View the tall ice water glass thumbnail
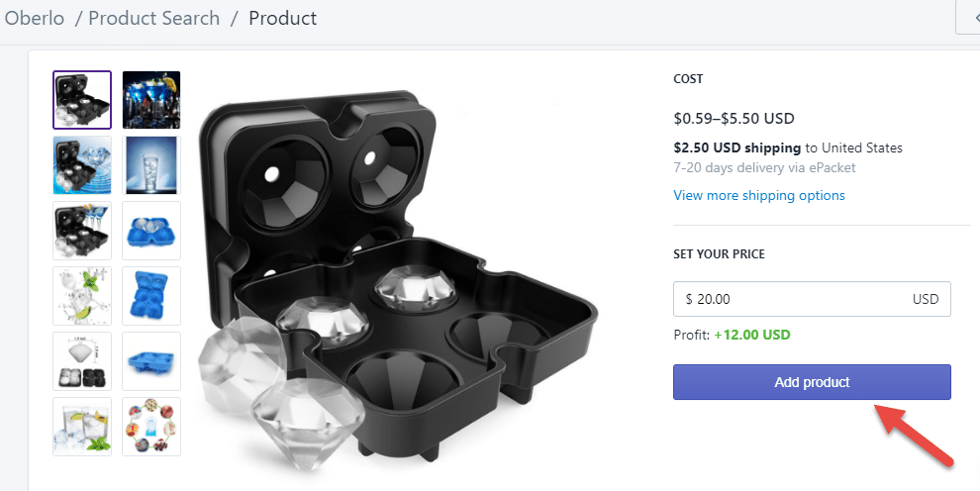The width and height of the screenshot is (980, 491). (x=151, y=165)
